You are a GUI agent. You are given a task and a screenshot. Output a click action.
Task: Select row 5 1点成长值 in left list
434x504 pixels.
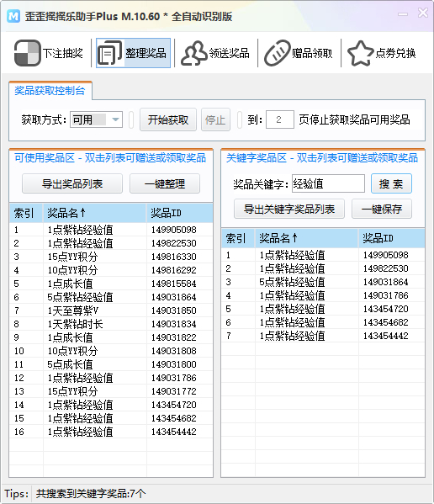coord(111,284)
